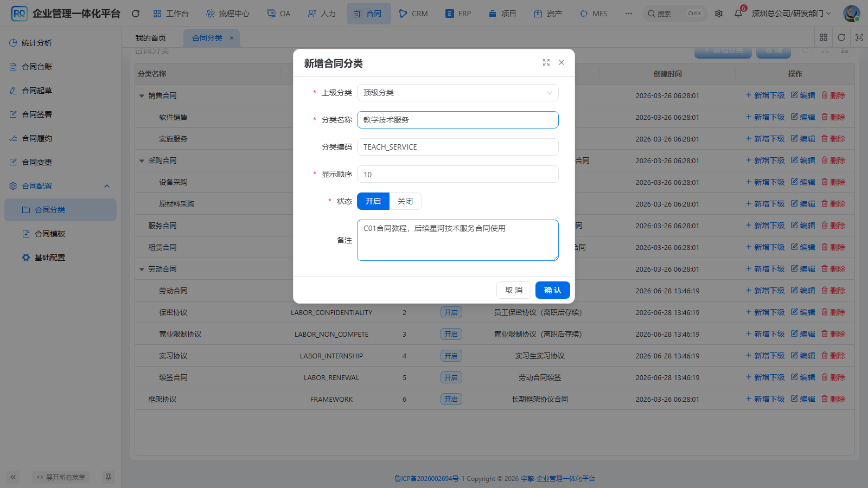Open 统计分析 in the sidebar
868x488 pixels.
[60, 43]
